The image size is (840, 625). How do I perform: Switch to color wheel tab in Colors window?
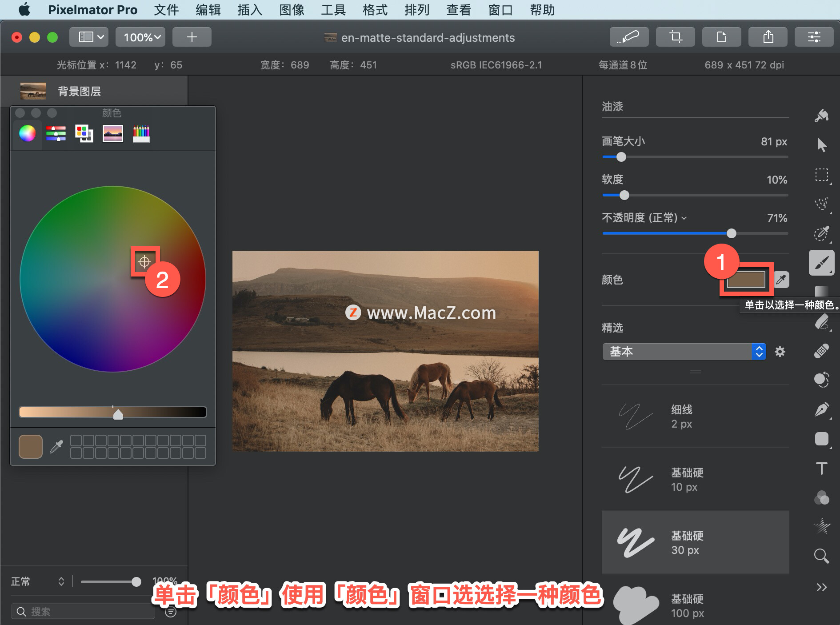coord(27,133)
